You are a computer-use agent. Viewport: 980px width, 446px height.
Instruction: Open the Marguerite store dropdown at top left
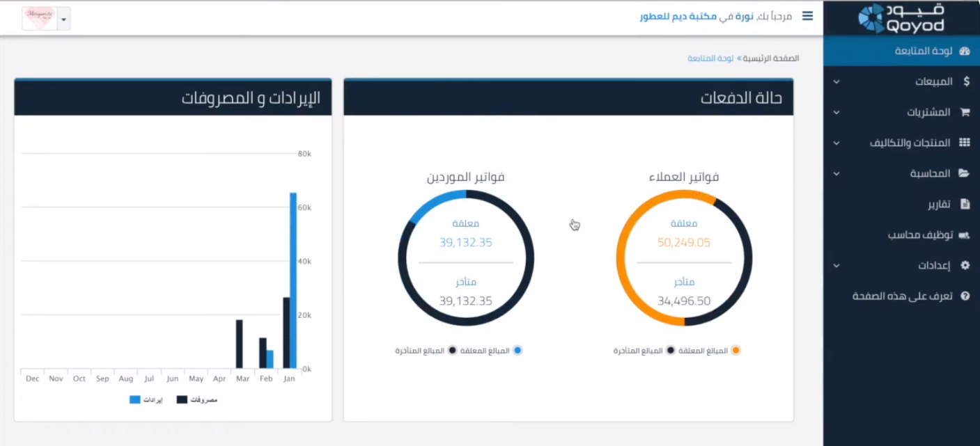[63, 17]
